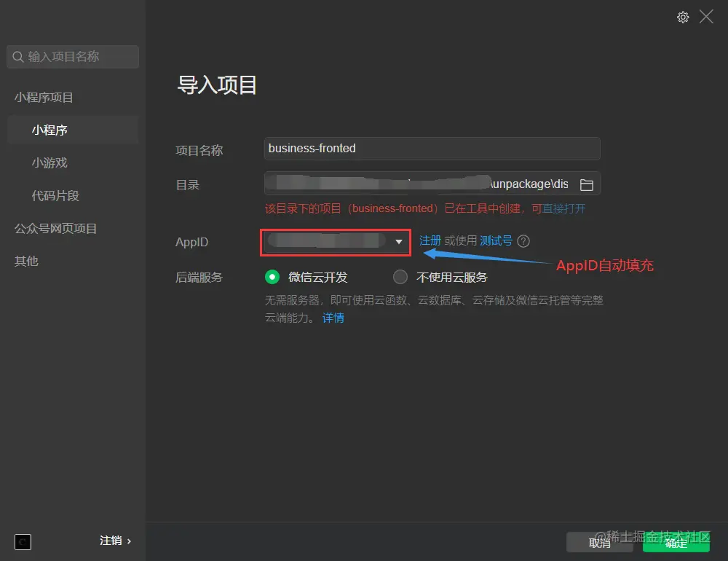The height and width of the screenshot is (561, 728).
Task: Open settings via the gear icon
Action: [x=683, y=17]
